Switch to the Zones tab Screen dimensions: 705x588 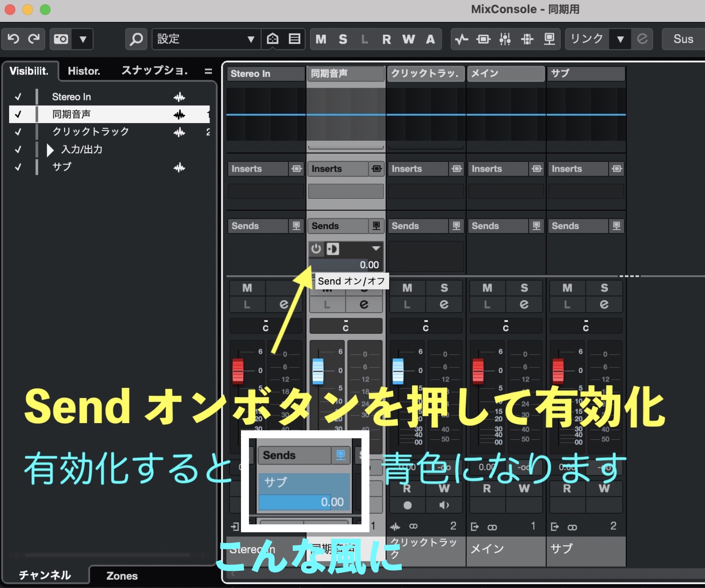[122, 576]
